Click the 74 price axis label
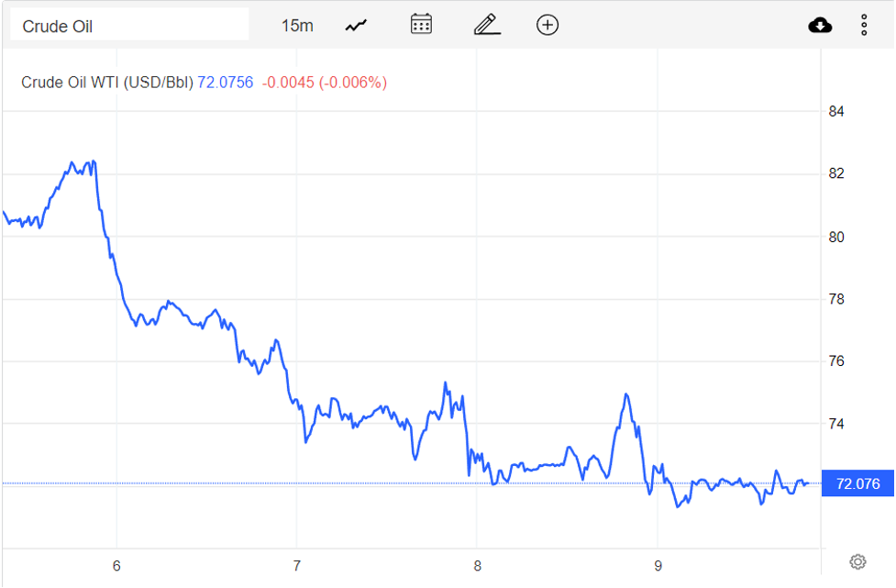The image size is (896, 588). (x=835, y=424)
